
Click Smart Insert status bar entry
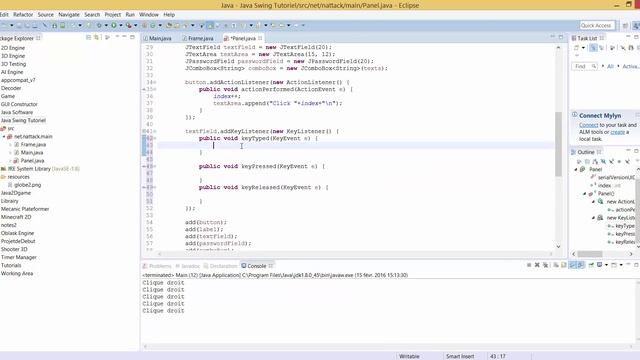pyautogui.click(x=460, y=356)
